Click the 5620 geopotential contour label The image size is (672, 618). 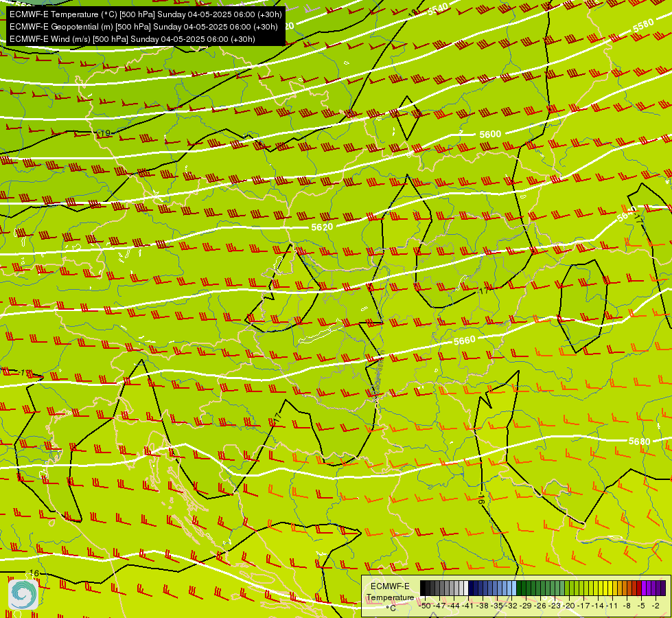click(x=322, y=227)
